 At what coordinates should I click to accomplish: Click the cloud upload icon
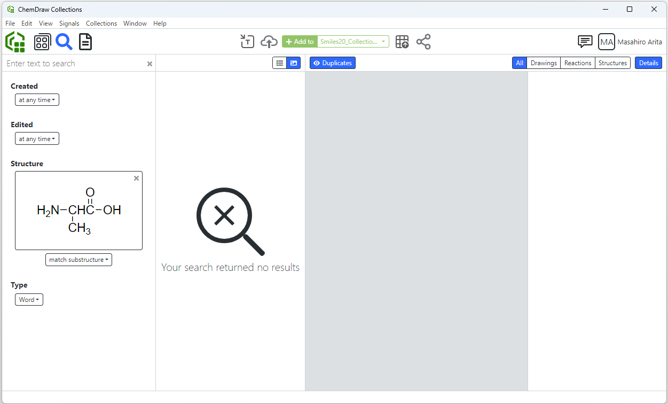click(x=269, y=42)
